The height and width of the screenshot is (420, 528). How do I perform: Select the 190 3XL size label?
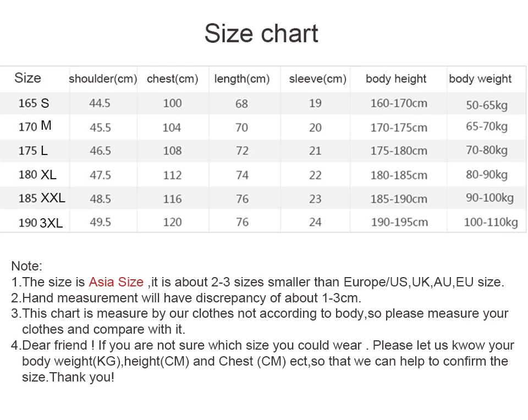(x=41, y=223)
